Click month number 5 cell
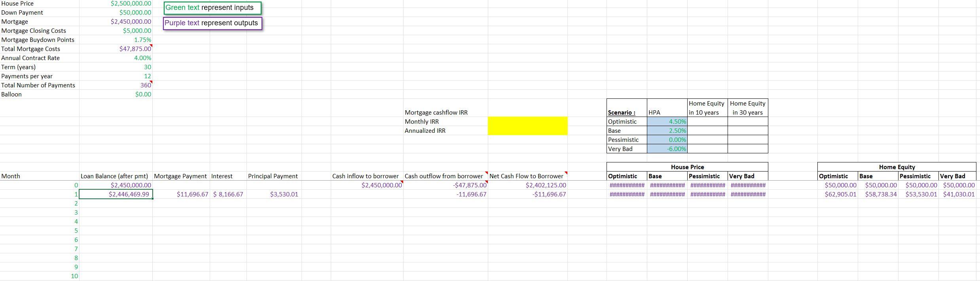 pos(76,231)
